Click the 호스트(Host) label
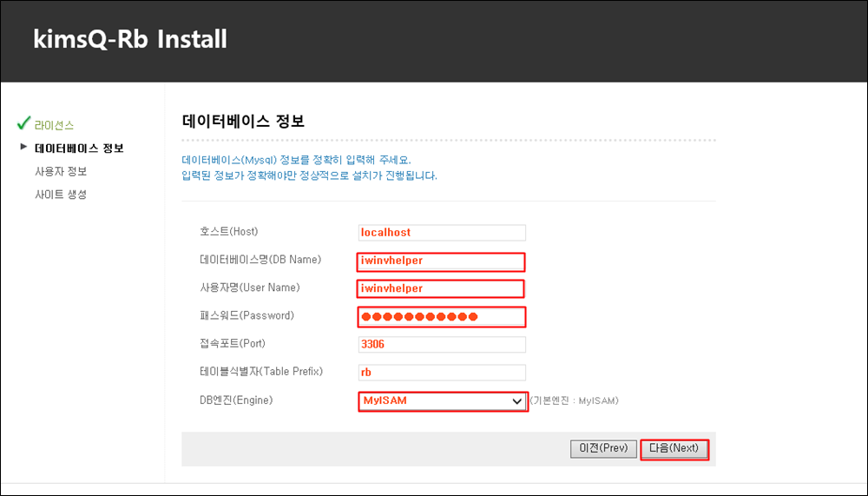 (x=228, y=232)
